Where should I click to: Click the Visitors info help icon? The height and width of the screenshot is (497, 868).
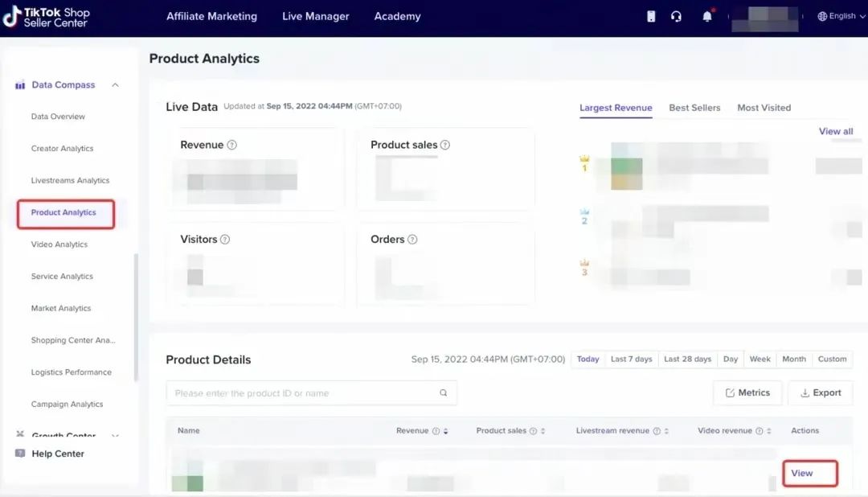click(x=225, y=240)
